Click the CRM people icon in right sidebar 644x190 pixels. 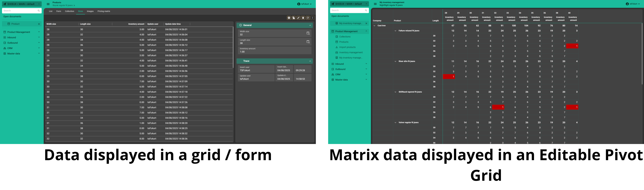click(333, 74)
